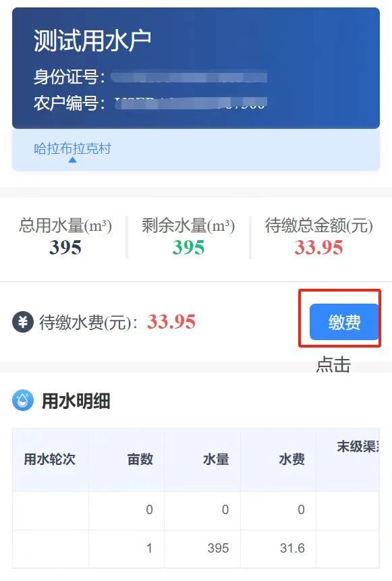
Task: Open the 用水明细 water usage details section
Action: tap(76, 401)
